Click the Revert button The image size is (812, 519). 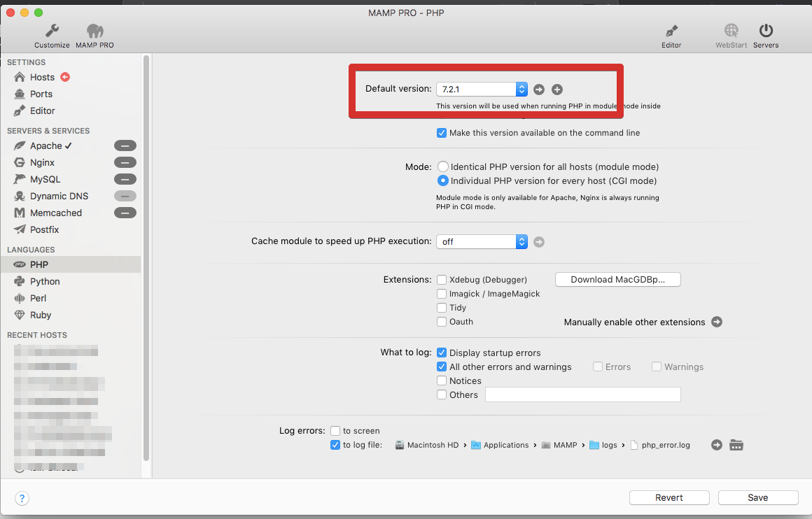(669, 498)
